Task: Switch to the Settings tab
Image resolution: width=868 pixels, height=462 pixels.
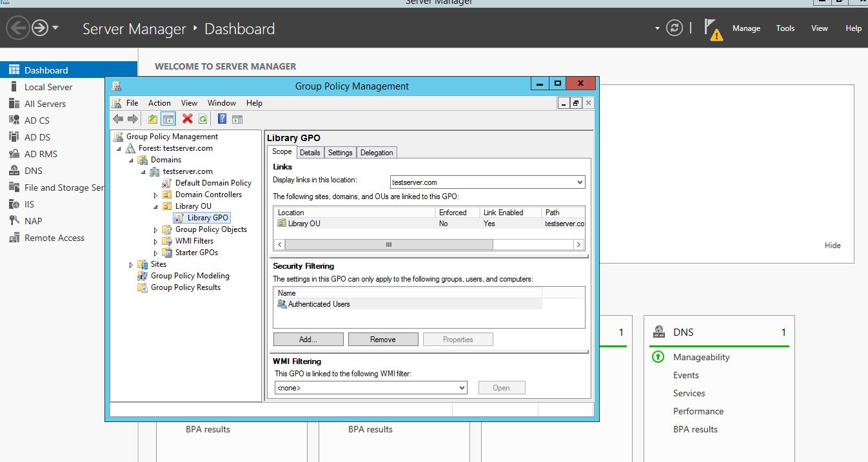Action: click(340, 153)
